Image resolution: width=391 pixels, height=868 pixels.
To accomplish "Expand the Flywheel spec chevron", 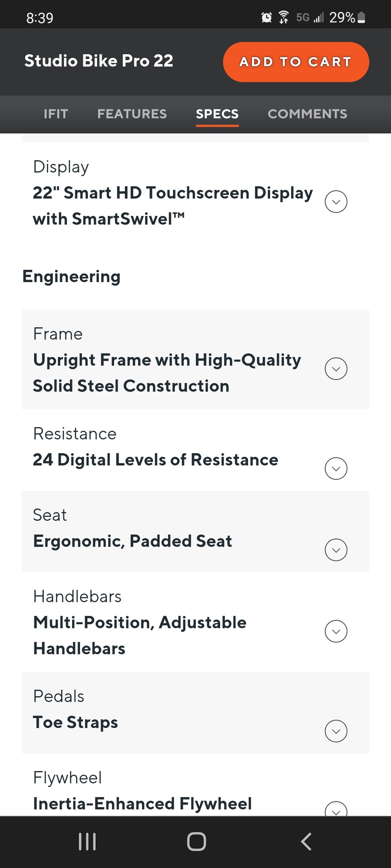I will point(336,809).
